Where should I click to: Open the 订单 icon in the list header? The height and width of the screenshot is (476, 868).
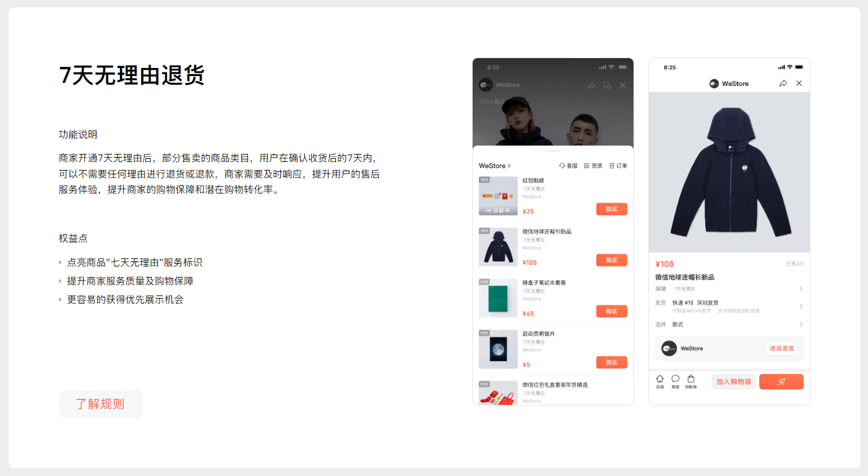tap(618, 166)
